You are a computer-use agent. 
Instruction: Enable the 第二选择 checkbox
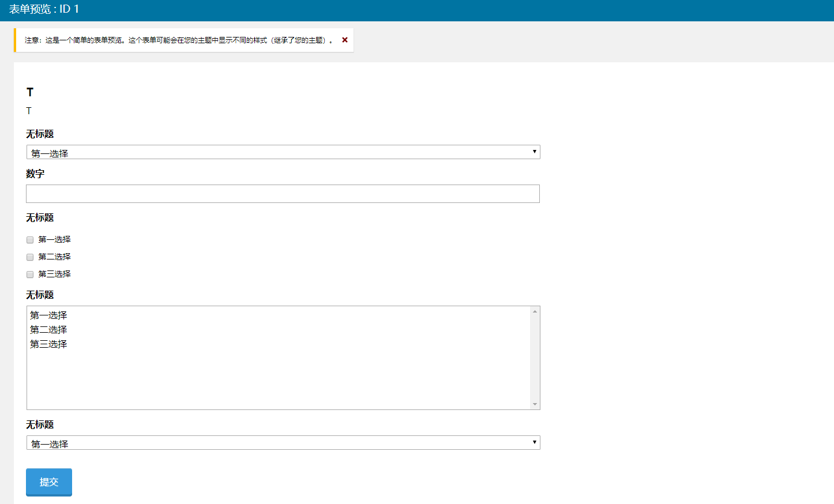30,257
